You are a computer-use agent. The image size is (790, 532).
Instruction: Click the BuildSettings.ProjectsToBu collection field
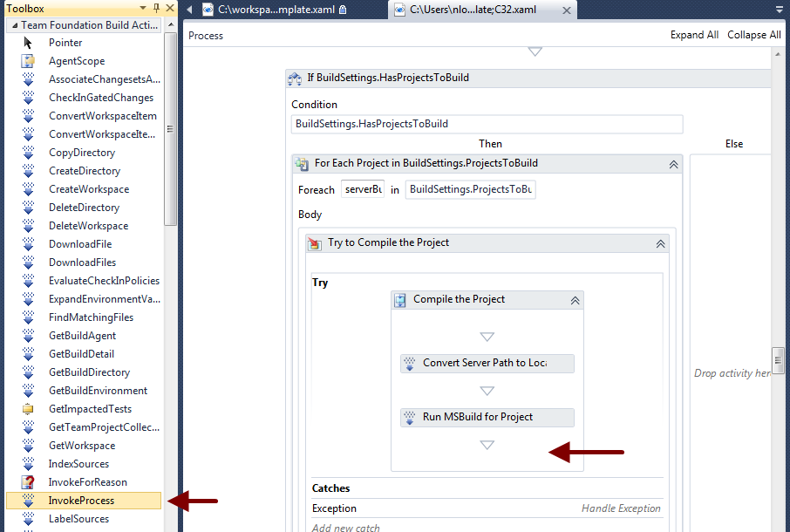click(470, 189)
